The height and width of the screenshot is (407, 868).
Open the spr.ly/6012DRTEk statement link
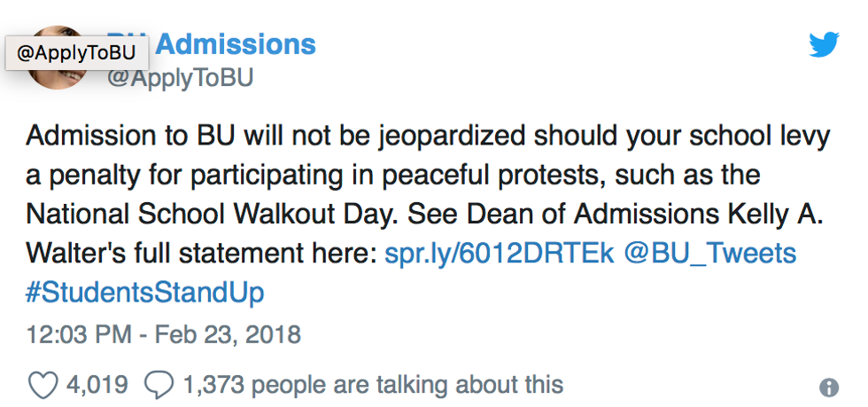point(500,254)
